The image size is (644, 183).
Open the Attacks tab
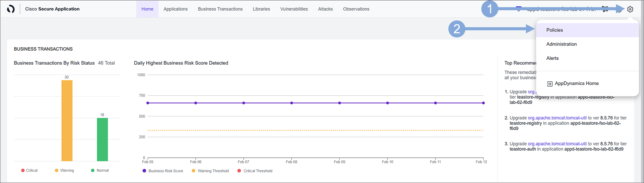click(x=325, y=9)
